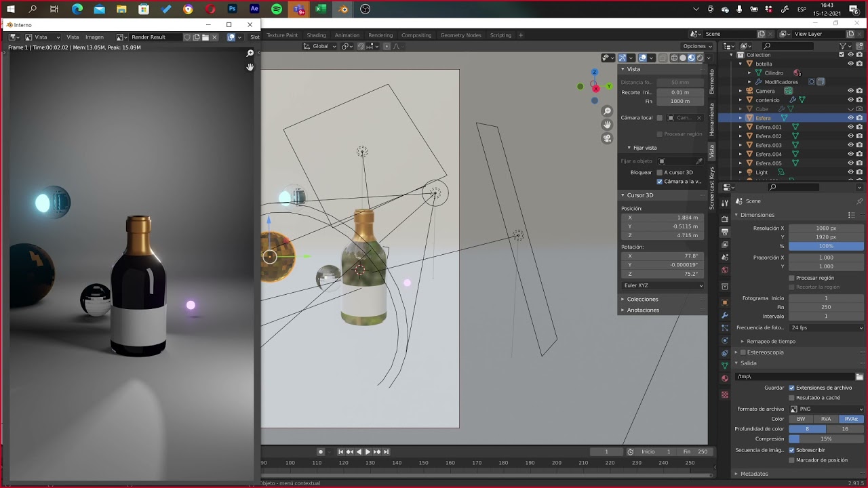Collapse the botella tree item
This screenshot has width=868, height=488.
point(741,64)
